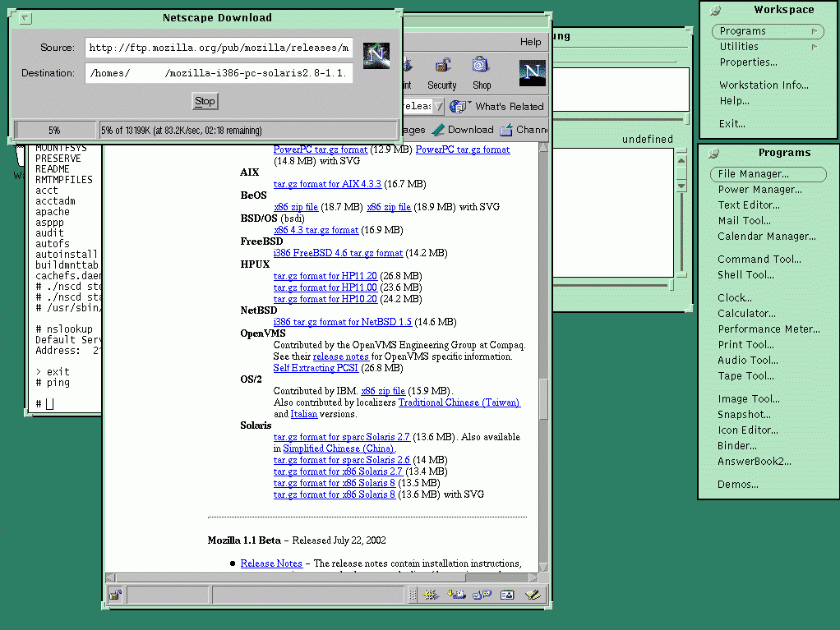Viewport: 840px width, 630px height.
Task: Open Print Tool... from the Programs menu
Action: 745,345
